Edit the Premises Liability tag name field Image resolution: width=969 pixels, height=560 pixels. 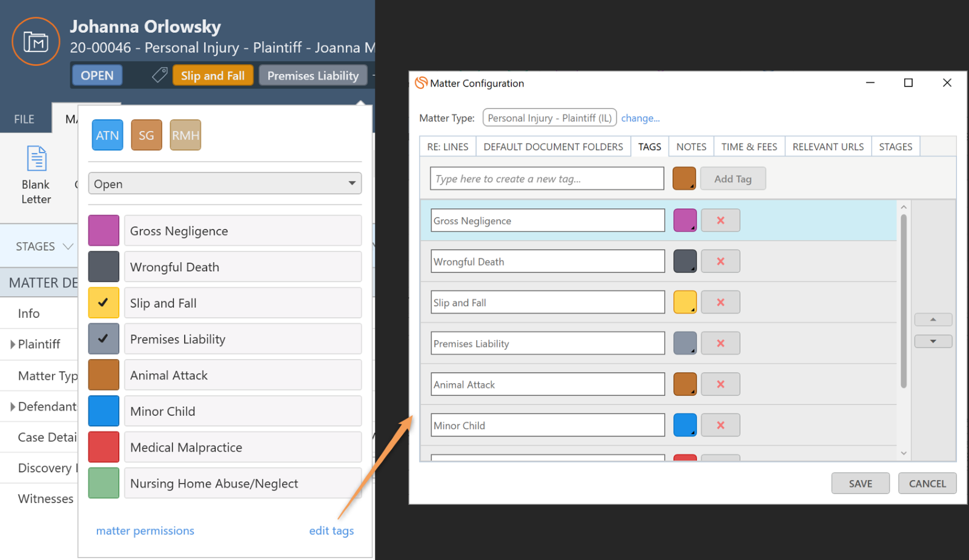(547, 343)
